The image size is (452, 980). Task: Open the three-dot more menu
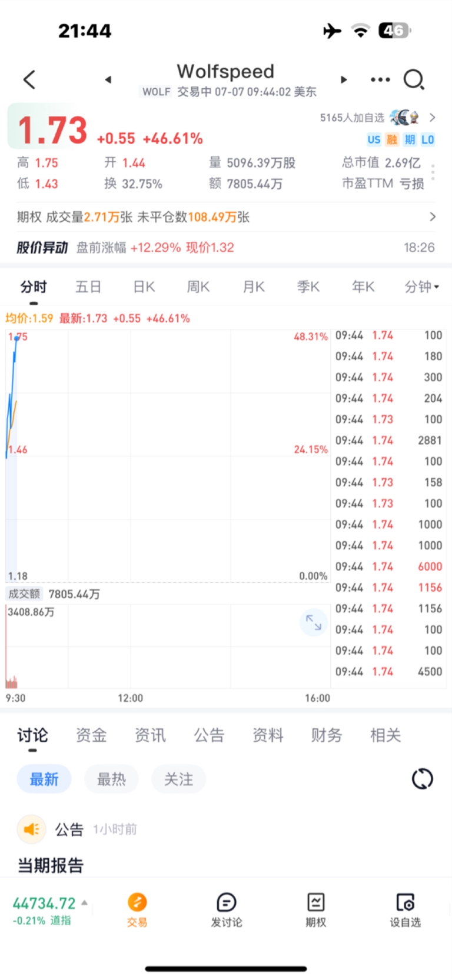(x=380, y=79)
